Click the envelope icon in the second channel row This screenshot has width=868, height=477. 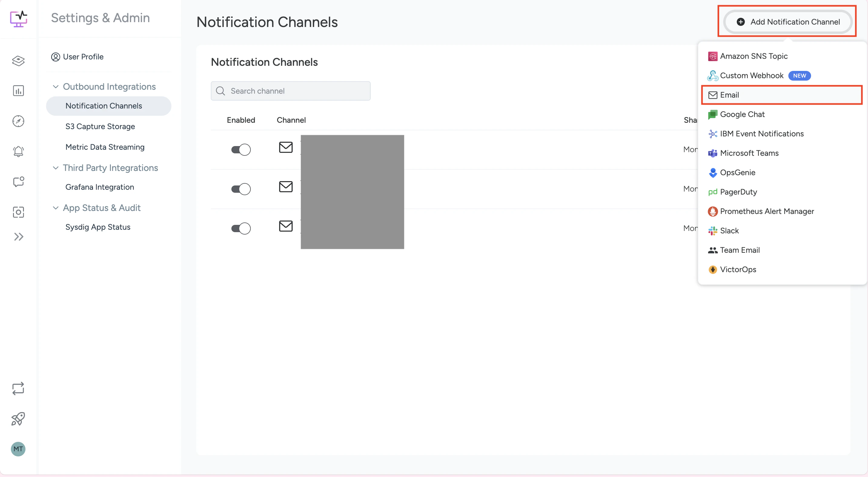[x=286, y=187]
